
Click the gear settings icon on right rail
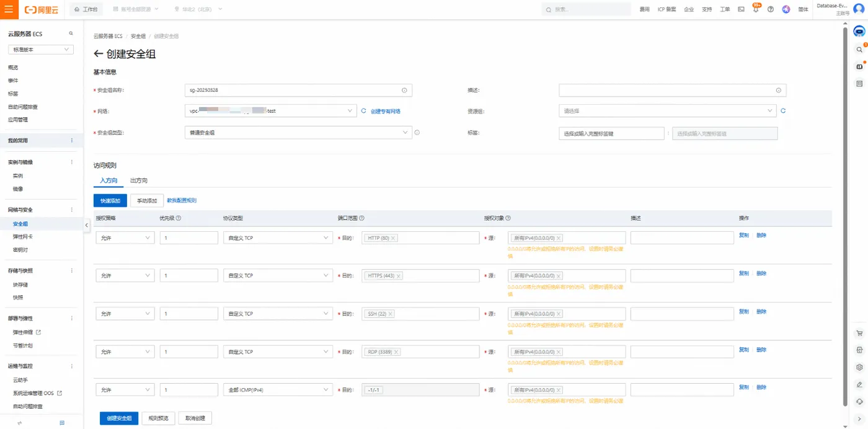pos(859,367)
